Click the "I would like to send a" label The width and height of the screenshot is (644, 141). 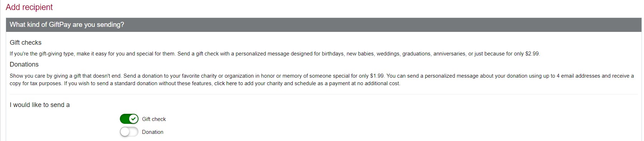(x=40, y=105)
